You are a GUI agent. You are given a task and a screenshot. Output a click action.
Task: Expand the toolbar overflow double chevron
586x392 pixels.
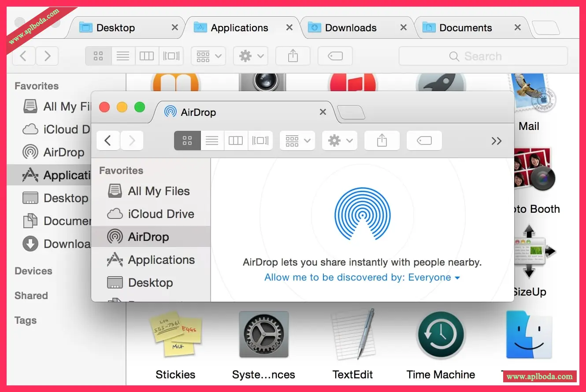tap(497, 141)
